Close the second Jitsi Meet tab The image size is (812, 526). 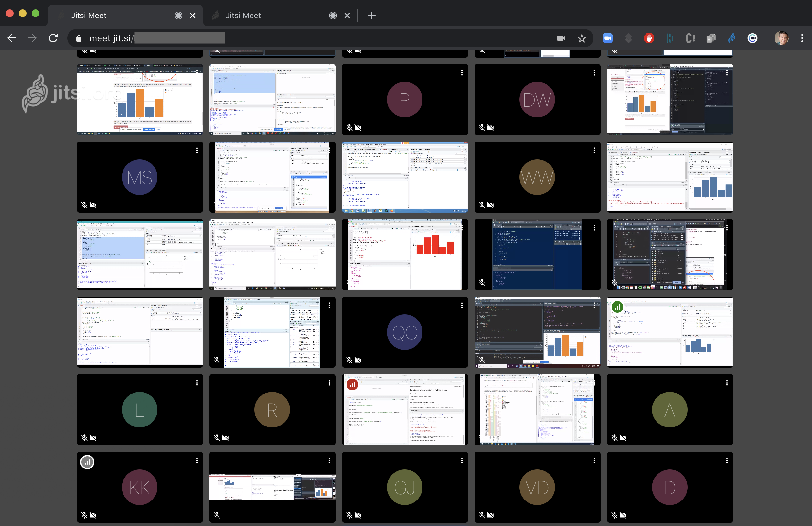click(x=347, y=16)
